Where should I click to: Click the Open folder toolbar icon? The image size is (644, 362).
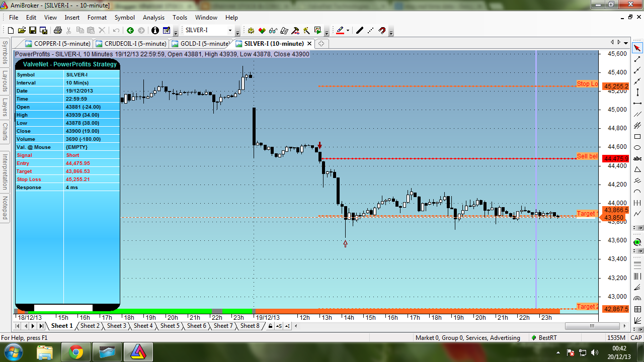(22, 31)
